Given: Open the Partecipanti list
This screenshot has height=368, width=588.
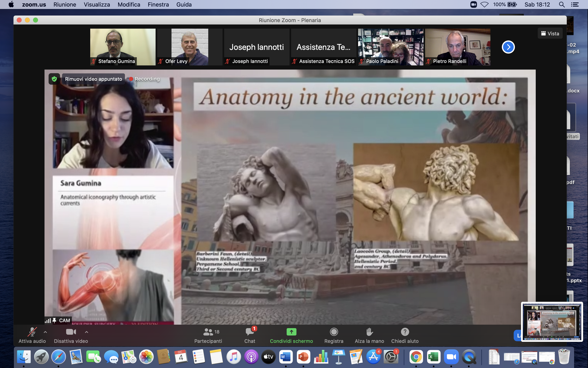Looking at the screenshot, I should coord(208,335).
